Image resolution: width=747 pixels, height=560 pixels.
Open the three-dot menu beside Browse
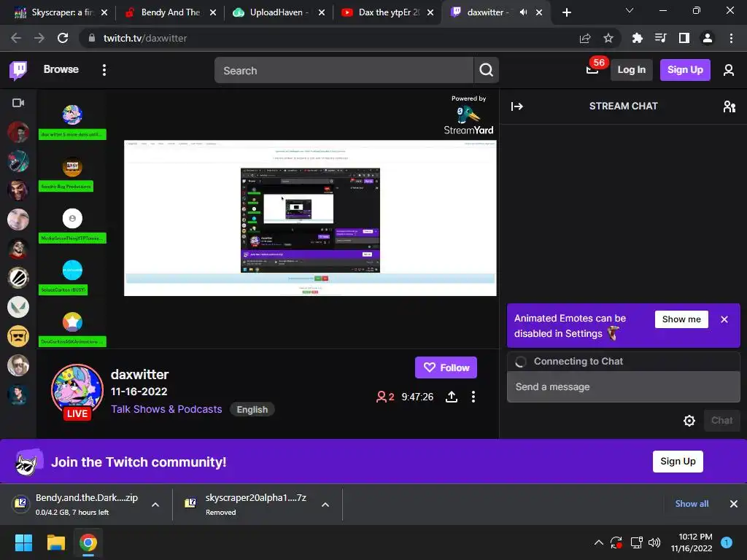click(x=104, y=70)
